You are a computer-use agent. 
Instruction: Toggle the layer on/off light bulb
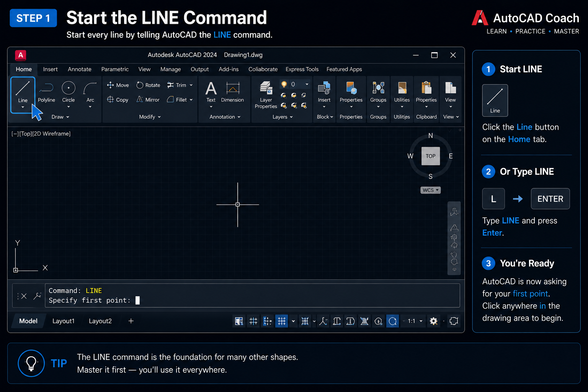click(x=284, y=84)
